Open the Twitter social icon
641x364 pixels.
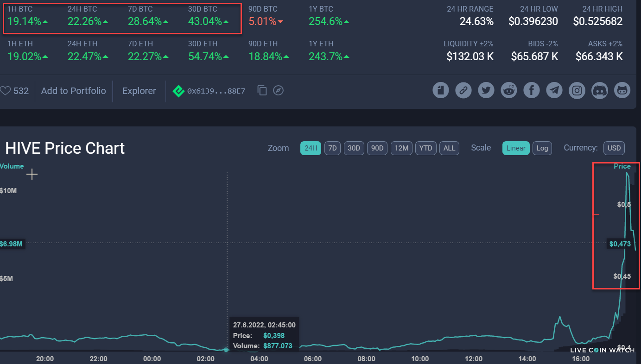[x=486, y=90]
